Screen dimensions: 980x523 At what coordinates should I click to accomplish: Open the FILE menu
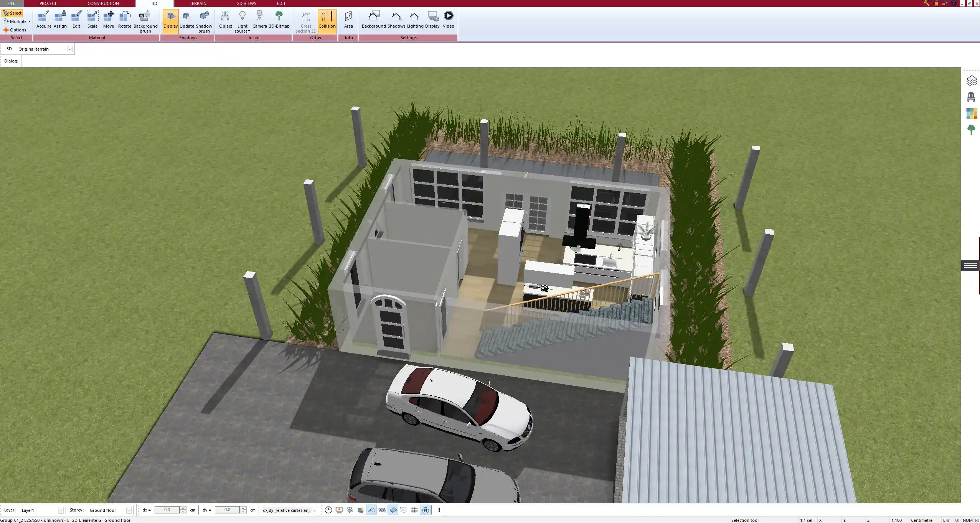pos(11,3)
